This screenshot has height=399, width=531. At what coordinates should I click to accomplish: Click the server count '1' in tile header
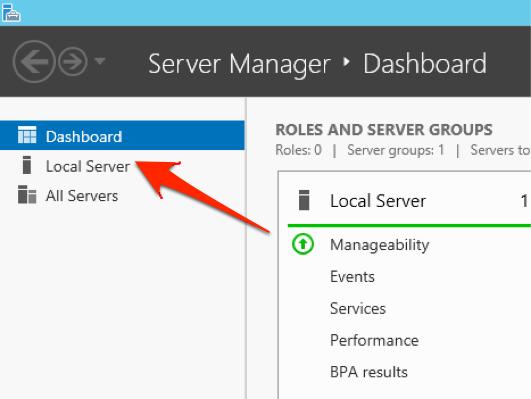coord(524,201)
